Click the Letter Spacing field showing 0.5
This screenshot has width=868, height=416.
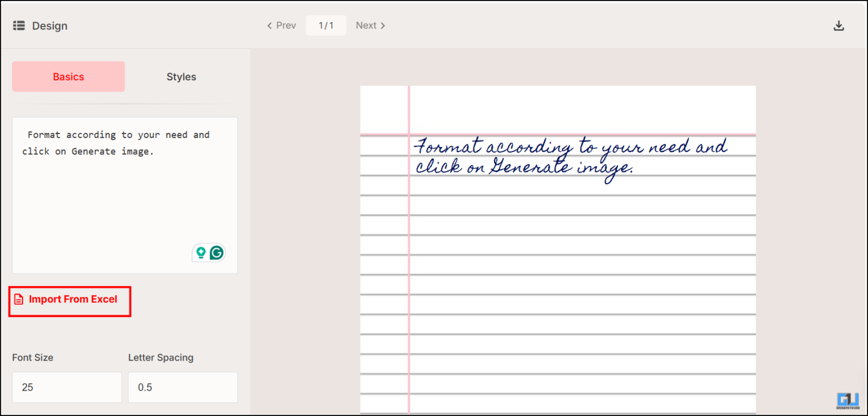tap(183, 387)
